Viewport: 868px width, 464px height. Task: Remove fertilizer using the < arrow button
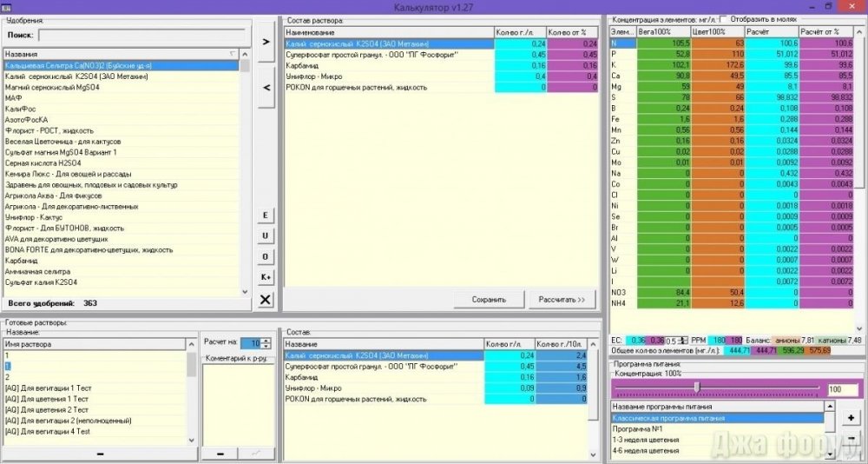point(266,88)
